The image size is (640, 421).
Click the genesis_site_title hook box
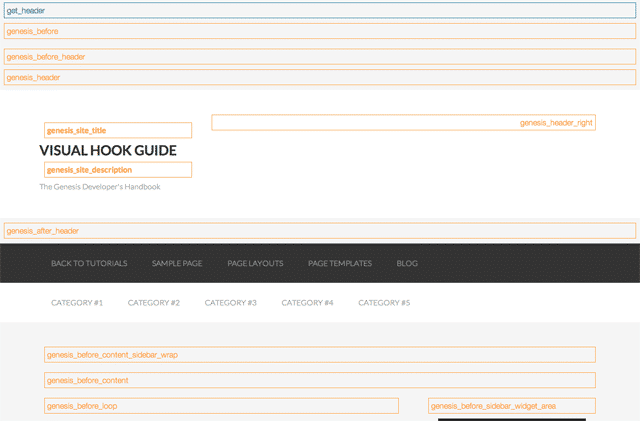(118, 130)
